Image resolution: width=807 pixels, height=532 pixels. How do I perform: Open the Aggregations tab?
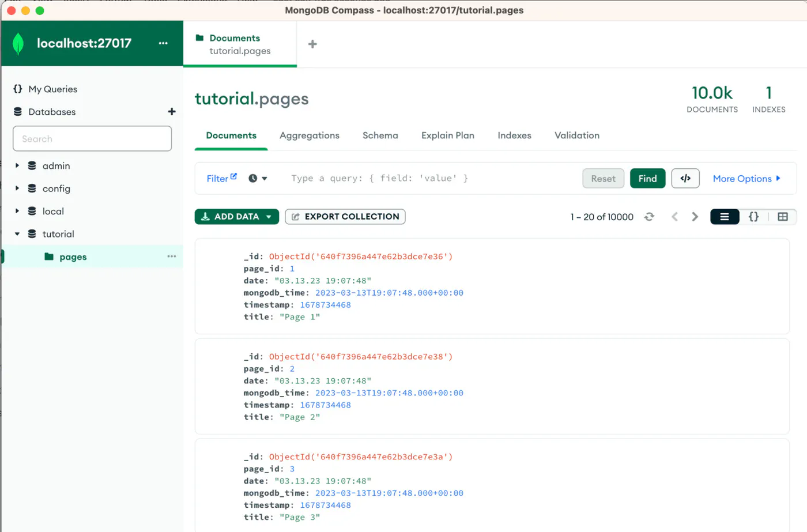click(310, 135)
